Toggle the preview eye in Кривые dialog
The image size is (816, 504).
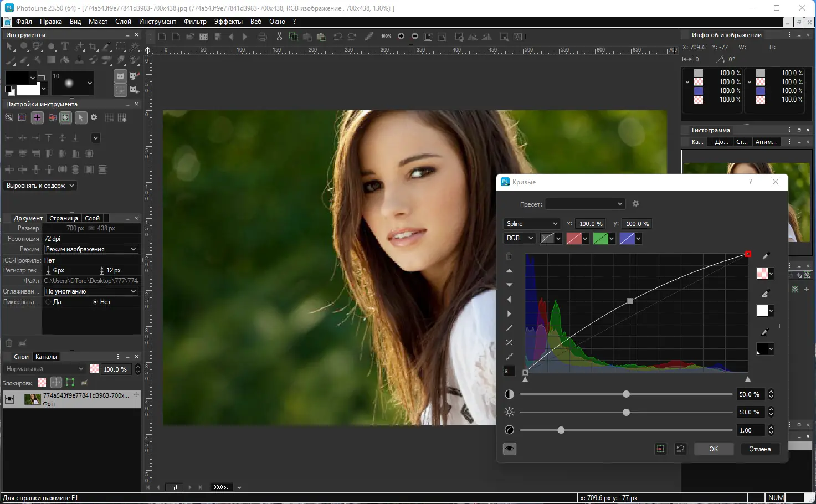[509, 449]
